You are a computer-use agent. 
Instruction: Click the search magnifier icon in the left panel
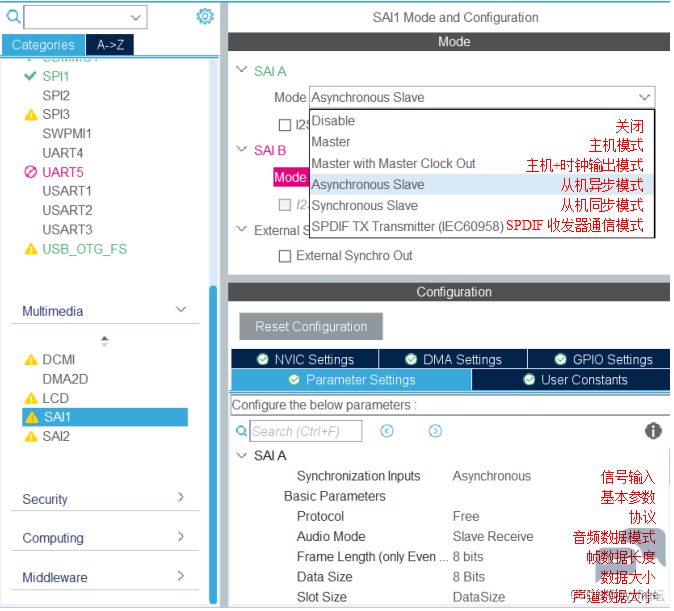[13, 16]
